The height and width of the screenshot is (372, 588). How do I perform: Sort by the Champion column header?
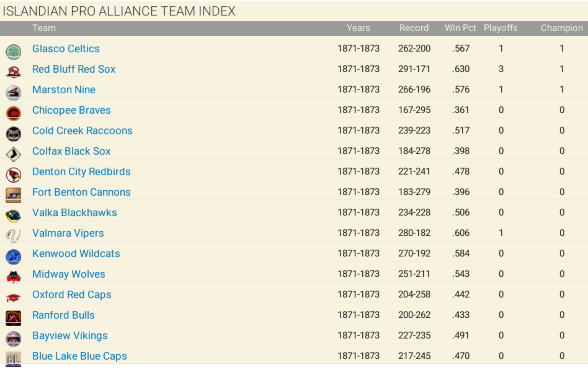pyautogui.click(x=562, y=28)
